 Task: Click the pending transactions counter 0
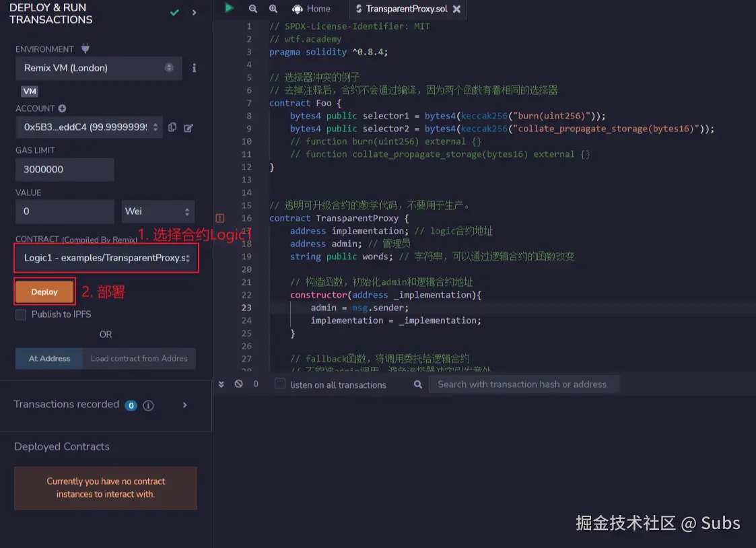tap(256, 384)
